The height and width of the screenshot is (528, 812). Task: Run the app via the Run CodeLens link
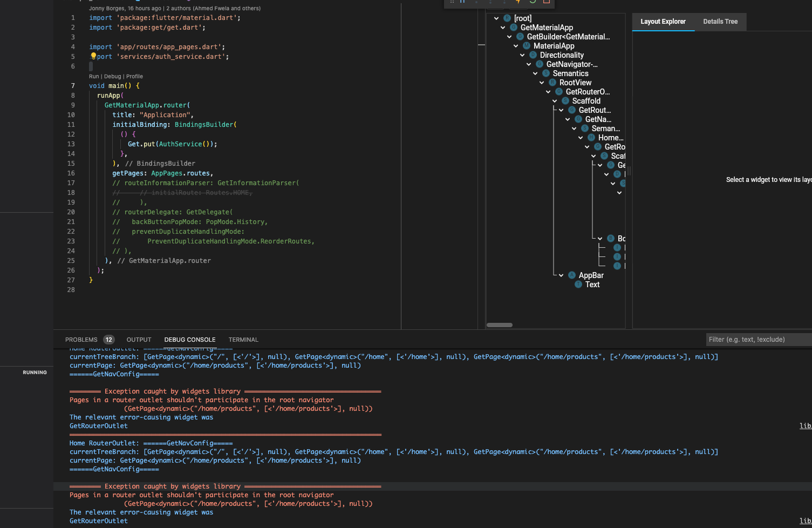point(94,76)
